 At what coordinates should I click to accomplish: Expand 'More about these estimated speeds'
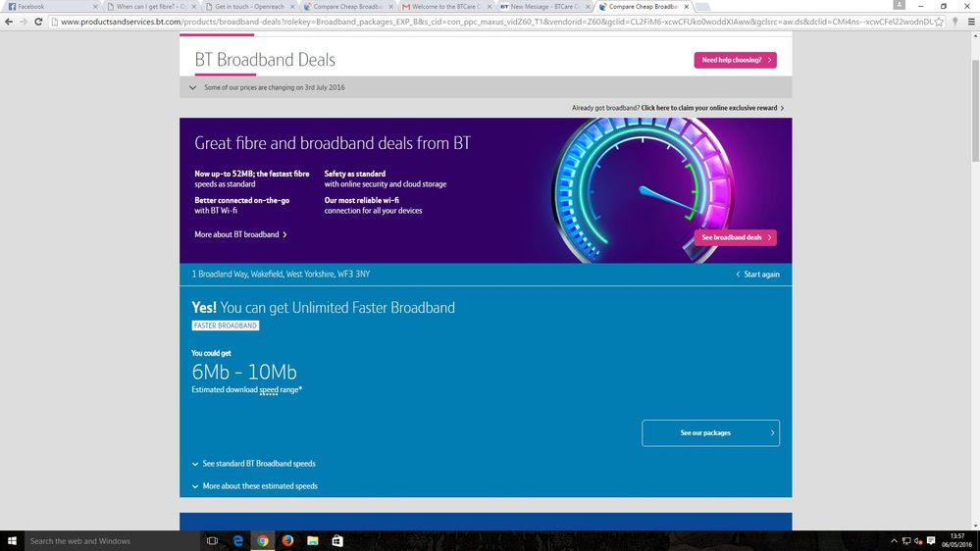259,486
